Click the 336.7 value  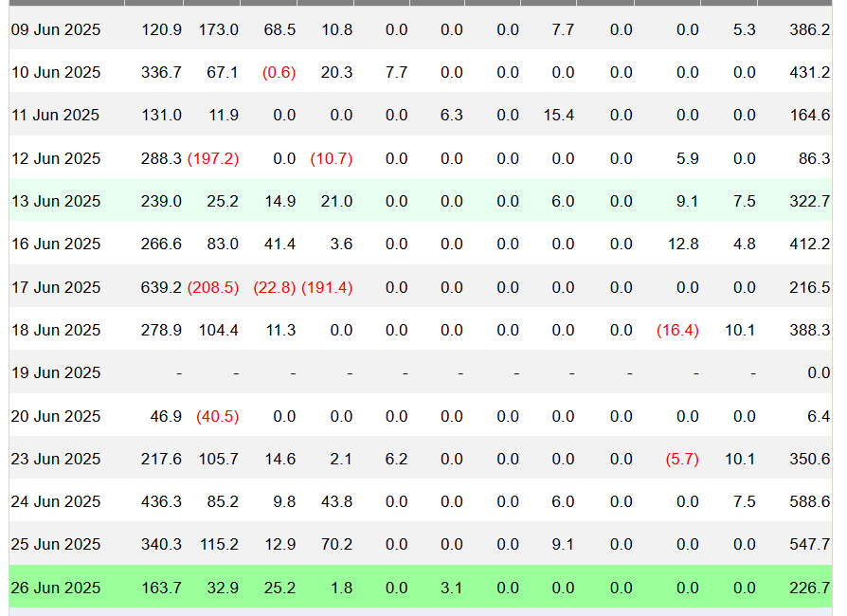[x=161, y=72]
